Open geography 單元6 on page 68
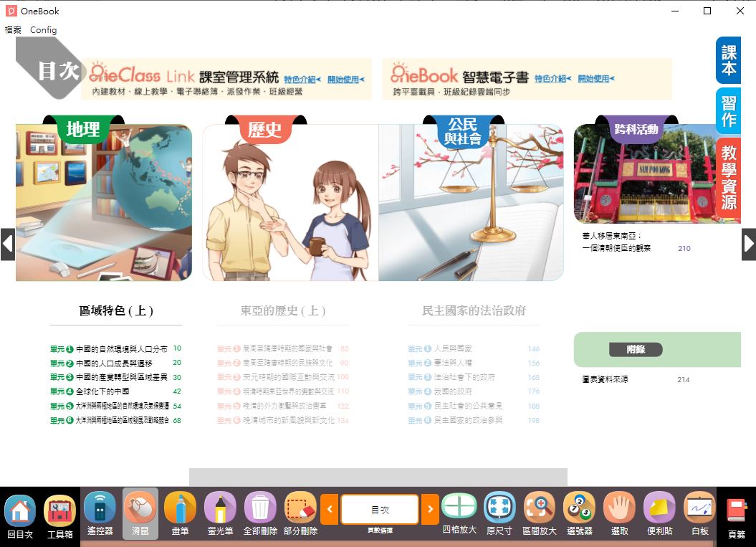The height and width of the screenshot is (547, 756). (x=115, y=421)
